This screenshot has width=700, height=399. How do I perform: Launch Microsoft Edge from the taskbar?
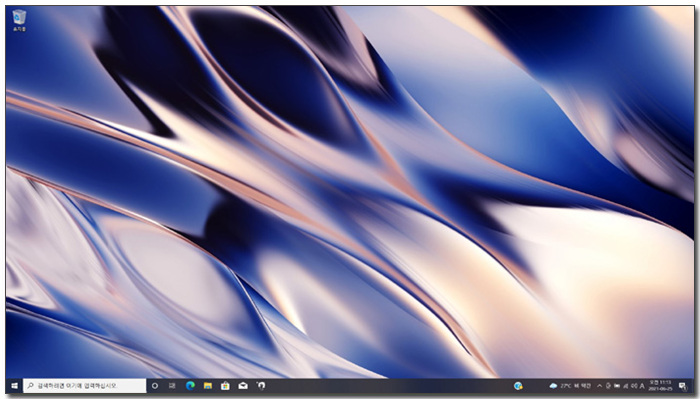[190, 386]
